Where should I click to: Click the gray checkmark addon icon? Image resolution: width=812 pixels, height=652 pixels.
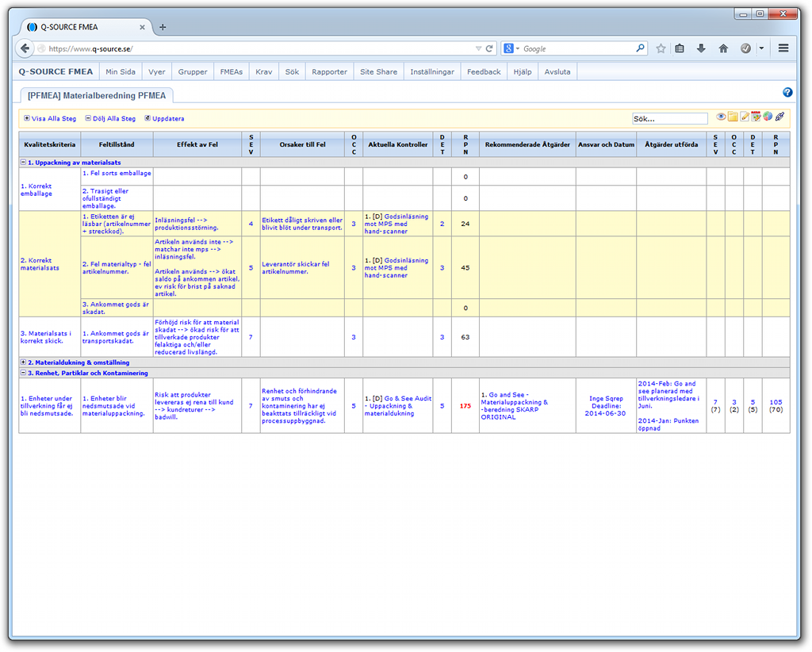[x=745, y=48]
